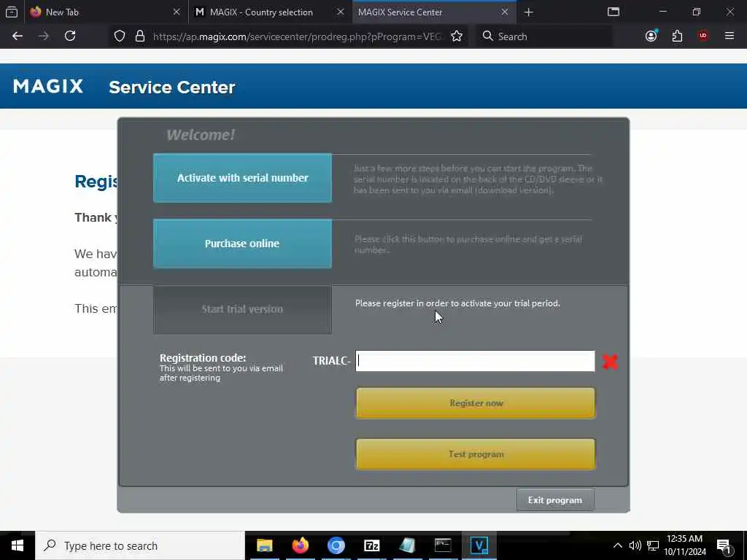Open the tracking protection shield icon
The image size is (747, 560).
tap(120, 36)
